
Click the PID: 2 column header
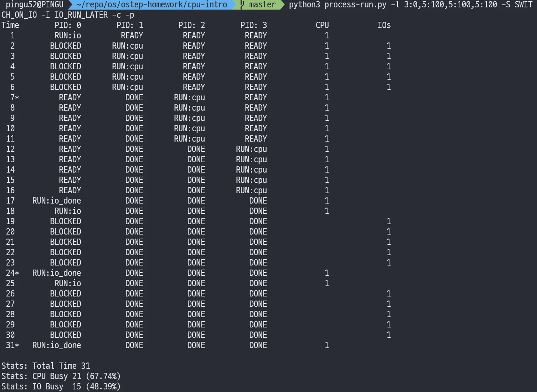click(x=192, y=25)
